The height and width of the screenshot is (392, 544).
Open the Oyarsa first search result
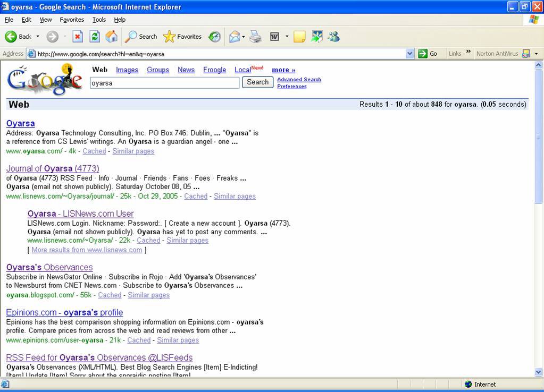[x=20, y=123]
